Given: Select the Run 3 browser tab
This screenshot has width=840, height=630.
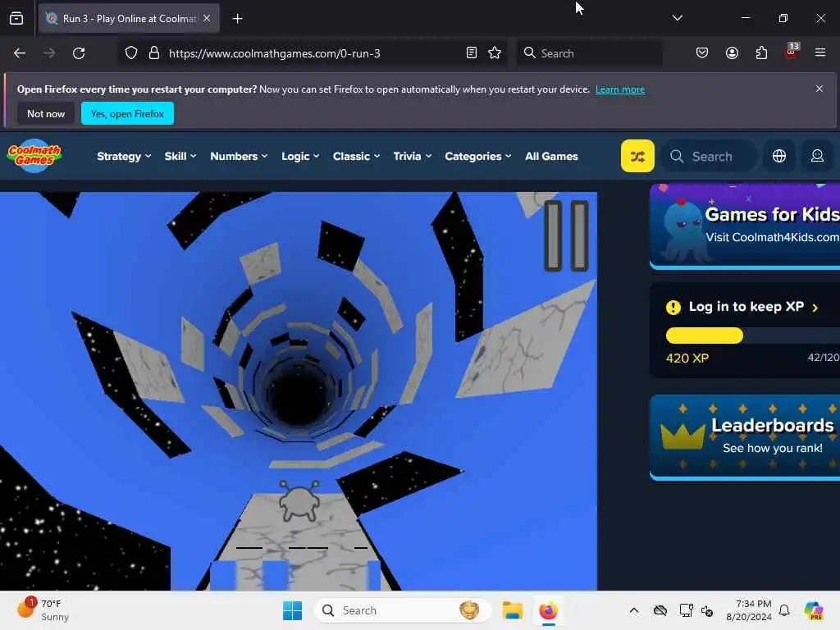Looking at the screenshot, I should pyautogui.click(x=129, y=19).
